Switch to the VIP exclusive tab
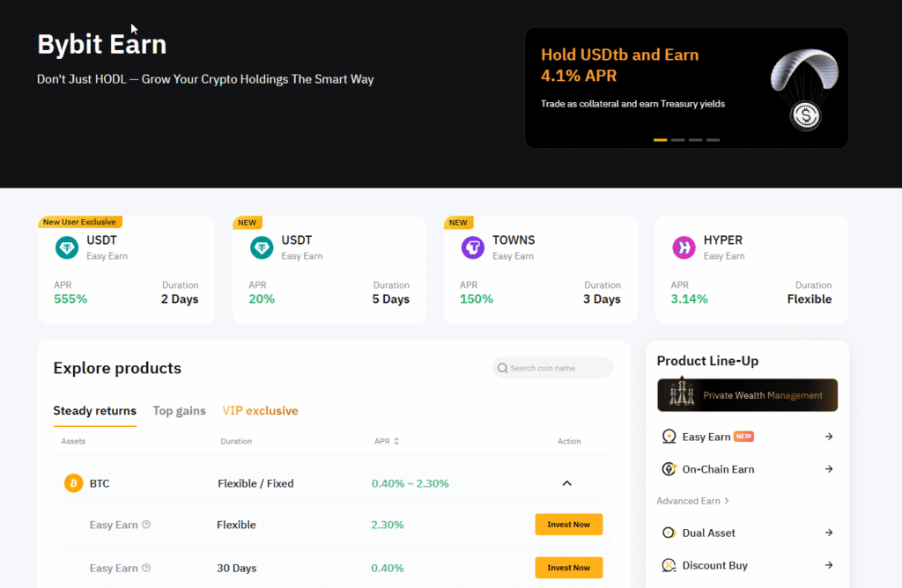 pos(260,411)
